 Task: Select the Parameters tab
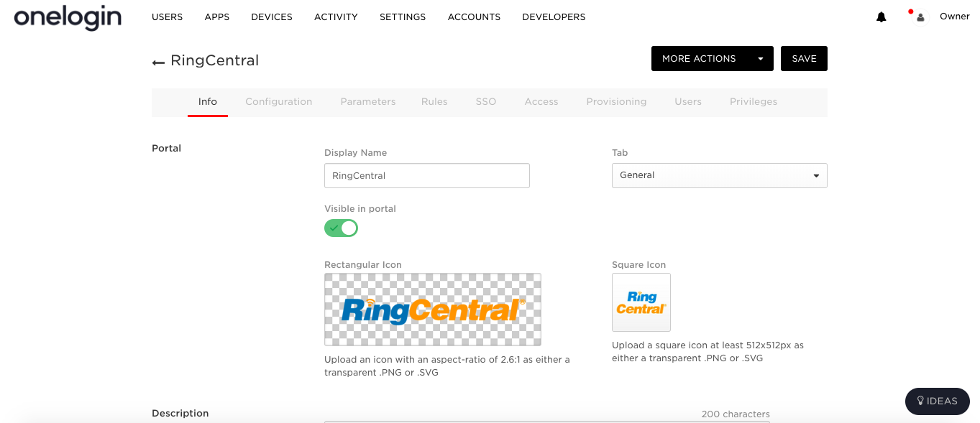pos(368,102)
